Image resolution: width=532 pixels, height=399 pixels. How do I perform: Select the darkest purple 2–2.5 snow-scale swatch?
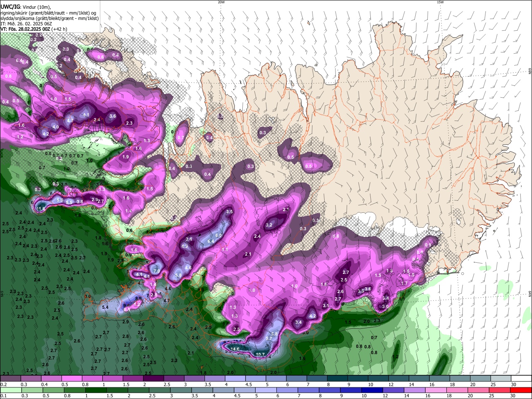153,379
